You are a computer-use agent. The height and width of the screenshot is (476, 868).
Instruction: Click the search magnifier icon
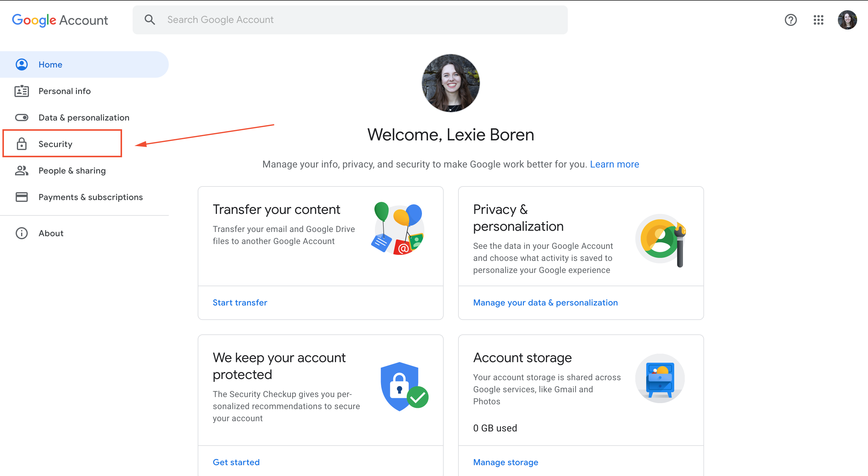click(x=149, y=20)
